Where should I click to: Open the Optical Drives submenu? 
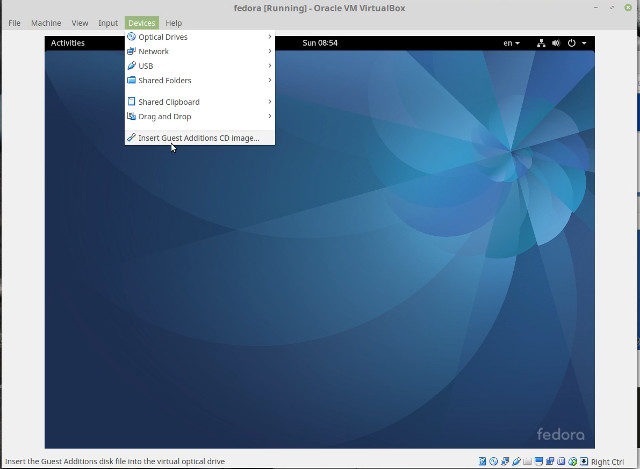click(200, 37)
